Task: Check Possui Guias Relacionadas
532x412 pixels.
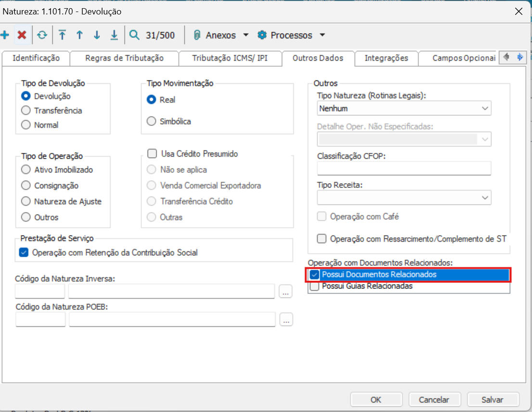Action: [x=315, y=287]
